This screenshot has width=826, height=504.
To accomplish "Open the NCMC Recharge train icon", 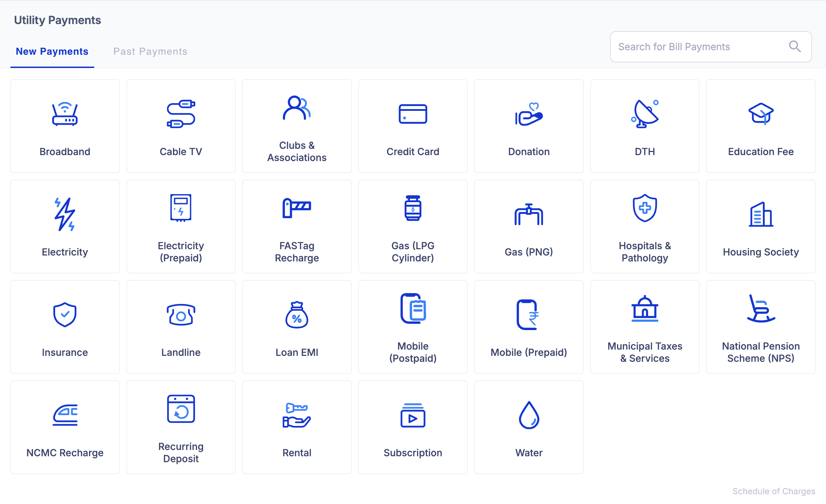I will [65, 415].
